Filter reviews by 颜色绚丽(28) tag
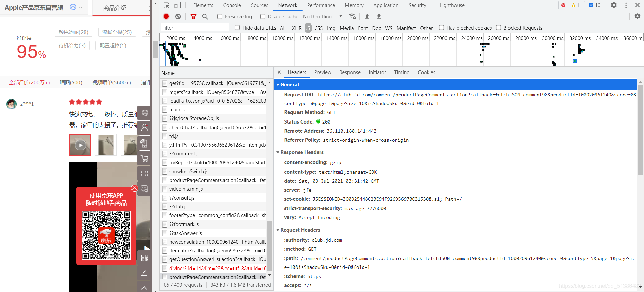The width and height of the screenshot is (644, 292). [x=73, y=32]
